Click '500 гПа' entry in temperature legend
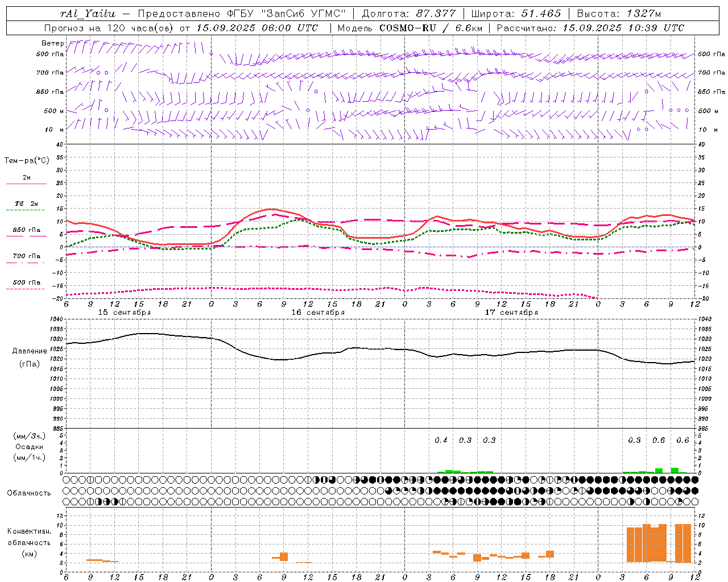 pyautogui.click(x=27, y=282)
